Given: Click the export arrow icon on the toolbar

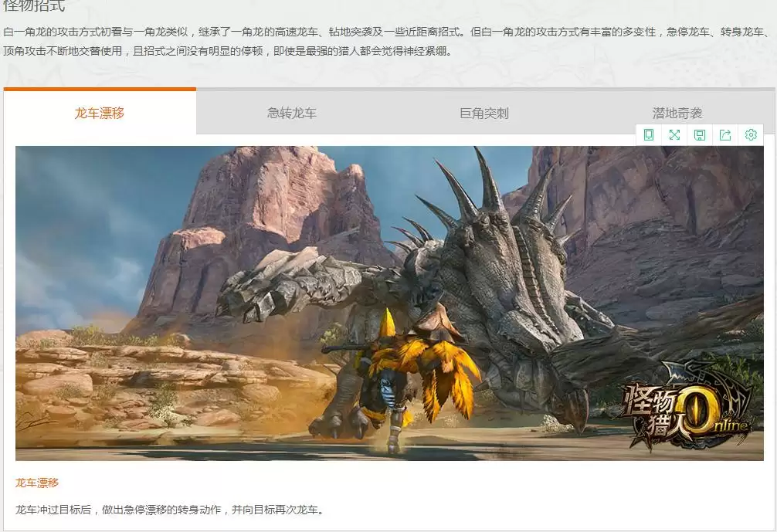Looking at the screenshot, I should tap(724, 135).
